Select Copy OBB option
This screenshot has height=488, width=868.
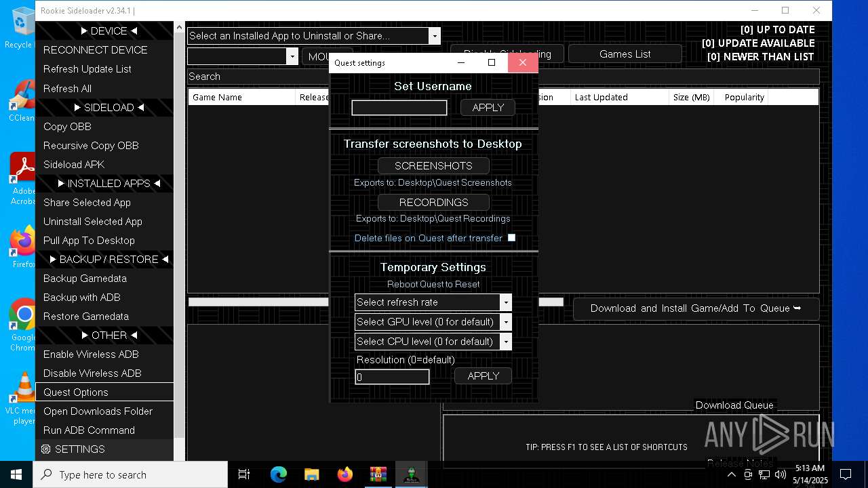104,127
